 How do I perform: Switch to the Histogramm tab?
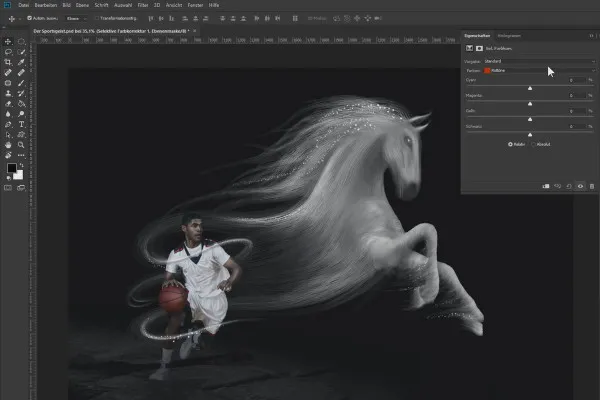click(x=509, y=36)
